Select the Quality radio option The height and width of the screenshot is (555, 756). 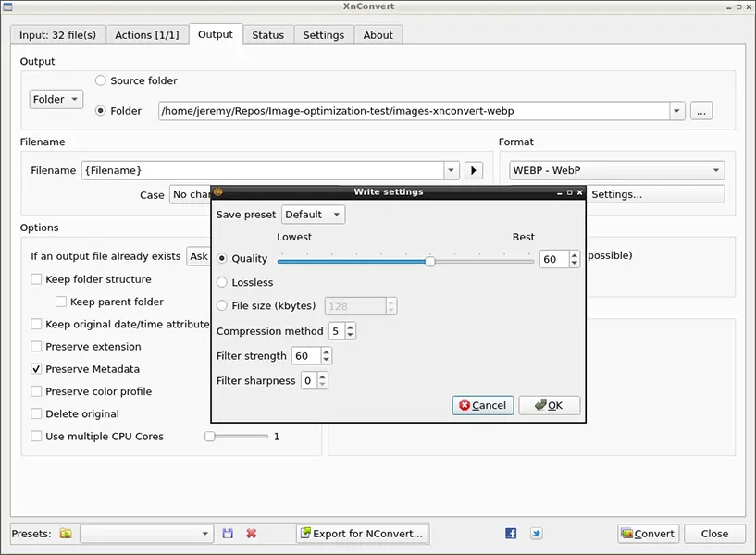click(222, 258)
